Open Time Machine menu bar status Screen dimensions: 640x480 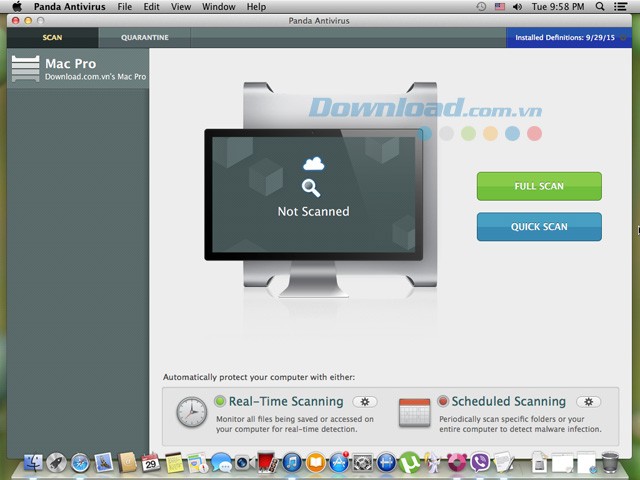point(481,7)
